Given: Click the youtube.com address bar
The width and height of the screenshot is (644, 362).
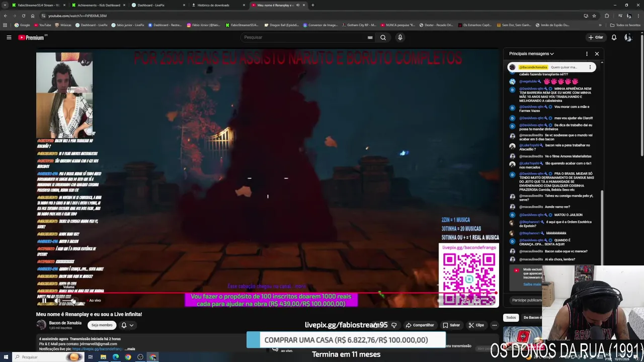Looking at the screenshot, I should [x=302, y=16].
